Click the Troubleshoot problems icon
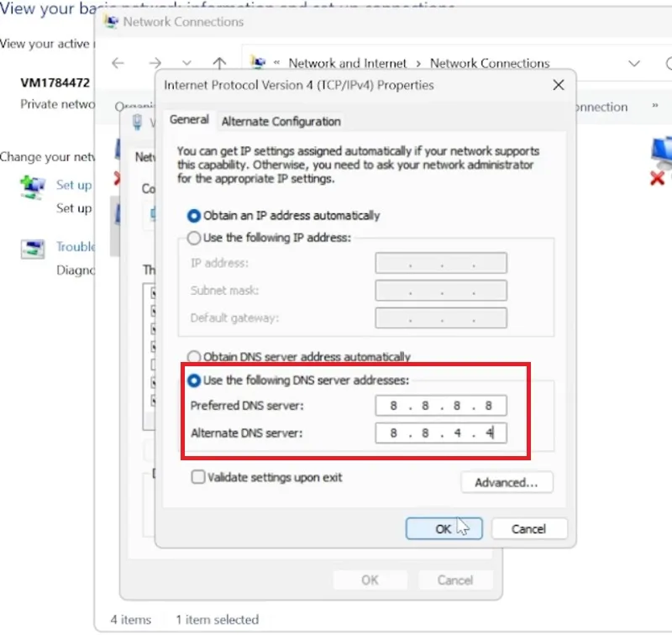 33,249
